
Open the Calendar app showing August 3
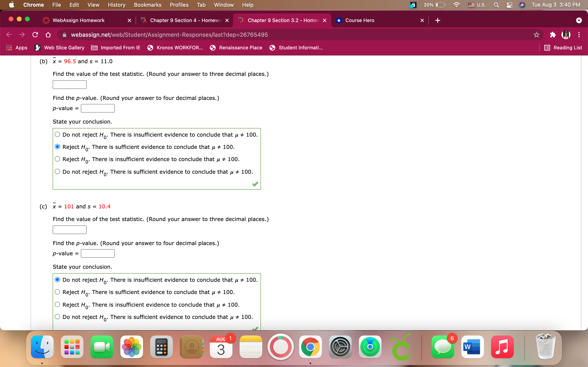[221, 347]
